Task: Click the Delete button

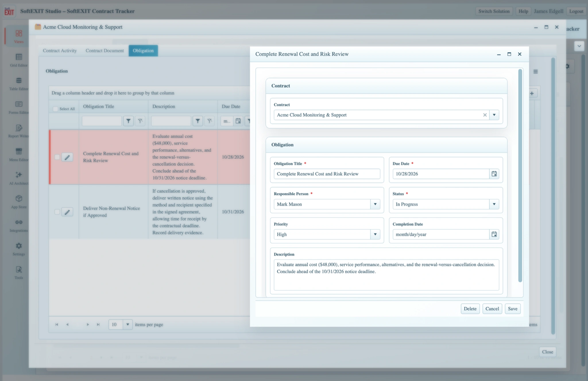Action: [x=470, y=309]
